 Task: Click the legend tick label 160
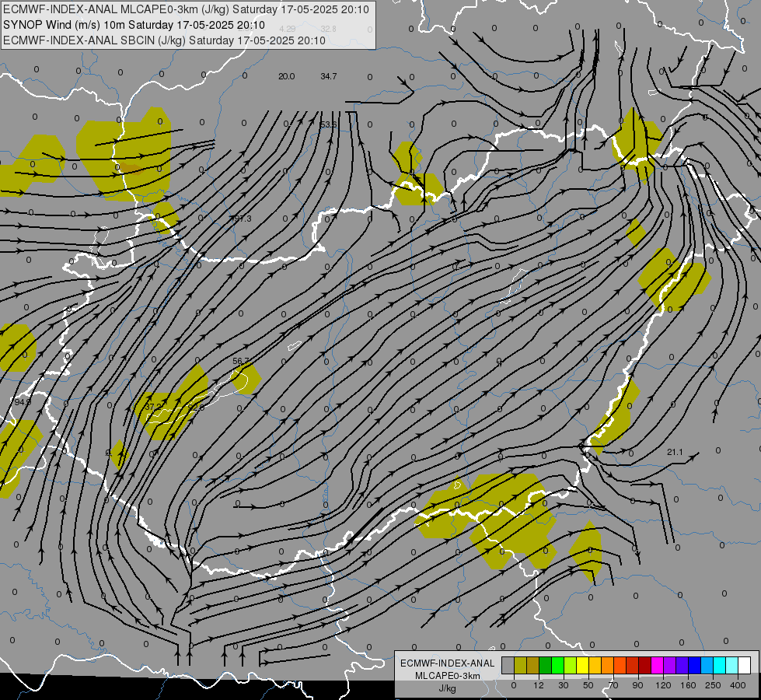[688, 685]
